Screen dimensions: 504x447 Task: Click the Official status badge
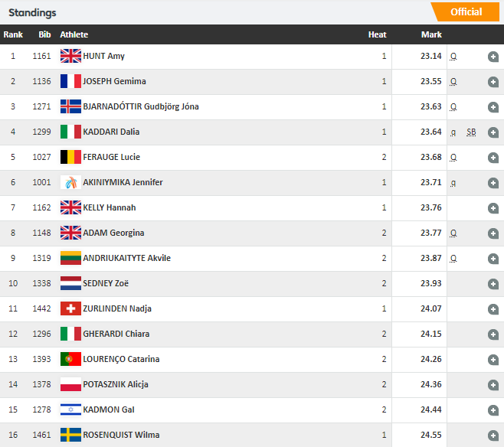pyautogui.click(x=466, y=12)
